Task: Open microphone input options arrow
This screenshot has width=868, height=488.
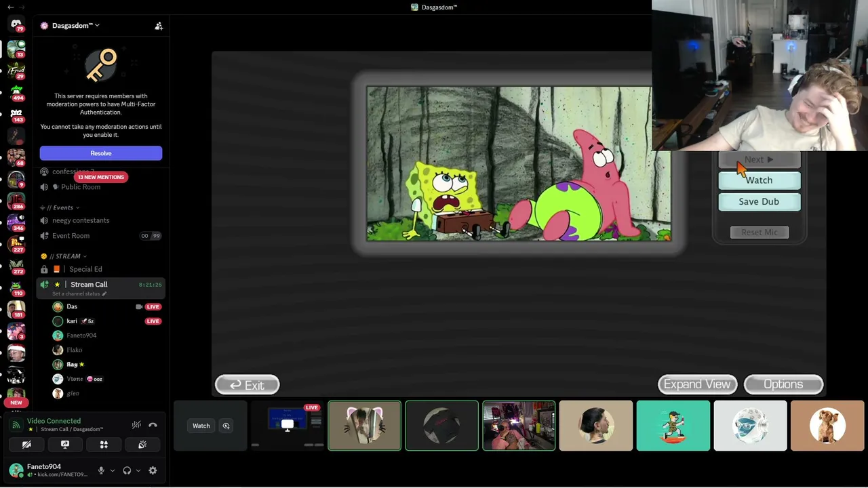Action: coord(113,470)
